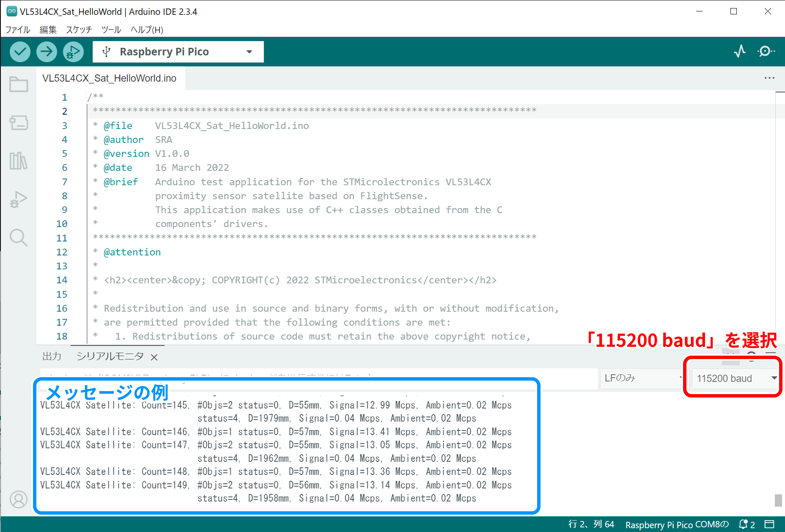Click the Verify checkmark button
The width and height of the screenshot is (785, 532).
[x=20, y=52]
